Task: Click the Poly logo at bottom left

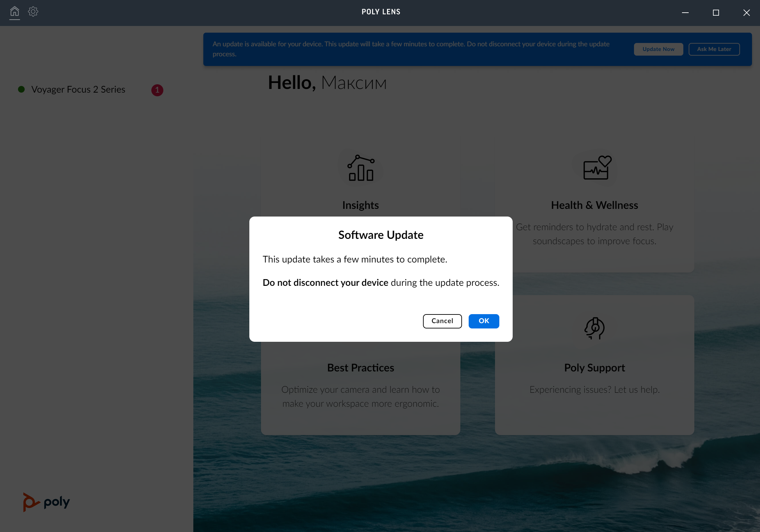Action: click(46, 502)
